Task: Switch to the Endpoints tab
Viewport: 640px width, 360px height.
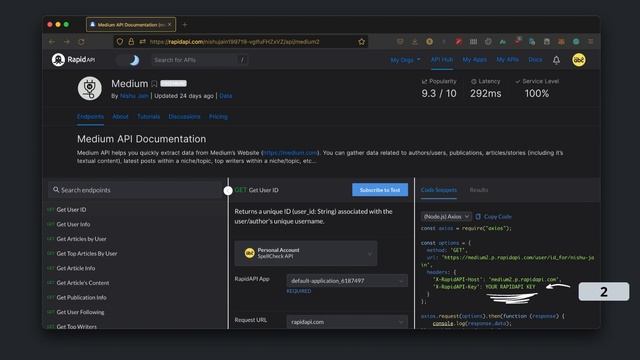Action: (x=90, y=117)
